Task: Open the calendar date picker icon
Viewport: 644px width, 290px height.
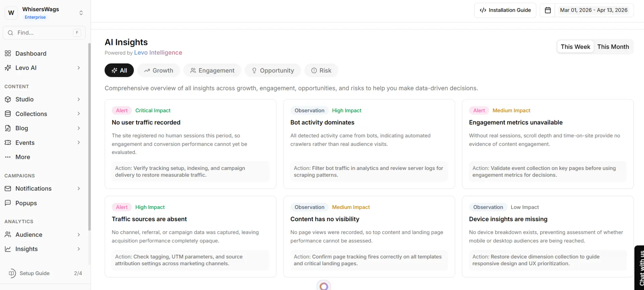Action: [x=548, y=10]
